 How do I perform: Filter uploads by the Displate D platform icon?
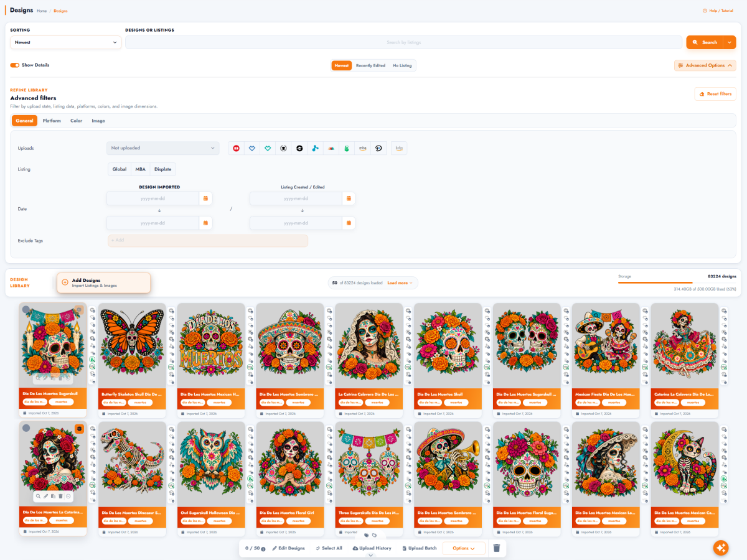tap(378, 148)
